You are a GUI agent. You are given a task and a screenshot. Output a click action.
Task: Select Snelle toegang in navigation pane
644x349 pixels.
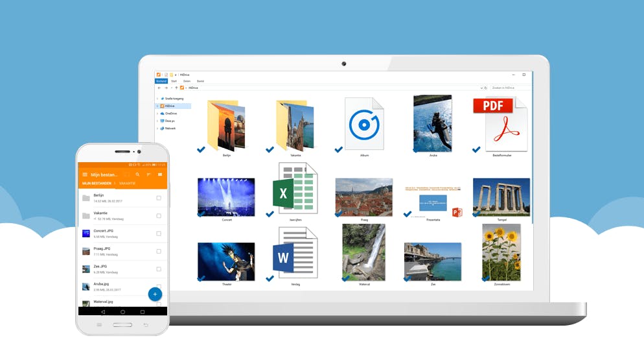click(174, 99)
